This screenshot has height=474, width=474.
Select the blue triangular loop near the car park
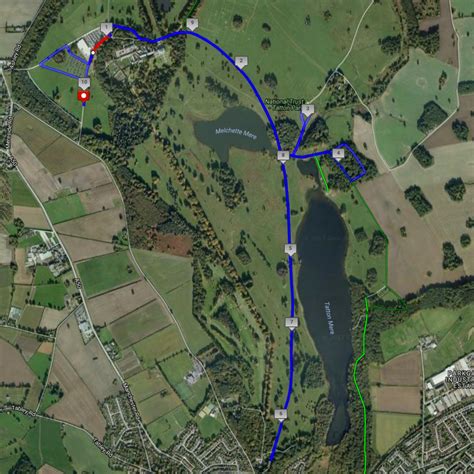click(64, 61)
